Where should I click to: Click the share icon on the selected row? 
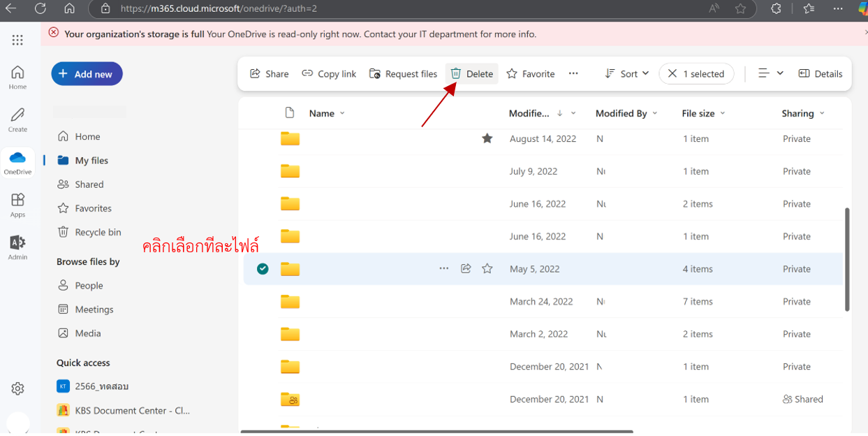(466, 269)
